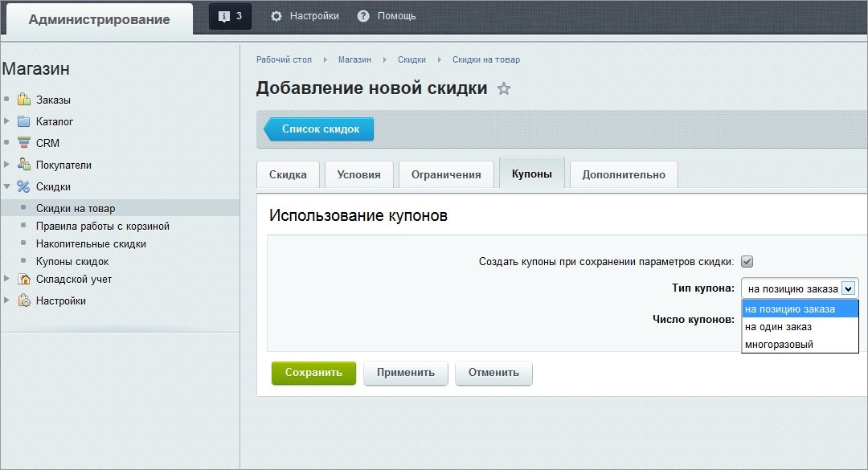Collapse the Скидки tree arrow
Screen dimensions: 868x470
[6, 186]
